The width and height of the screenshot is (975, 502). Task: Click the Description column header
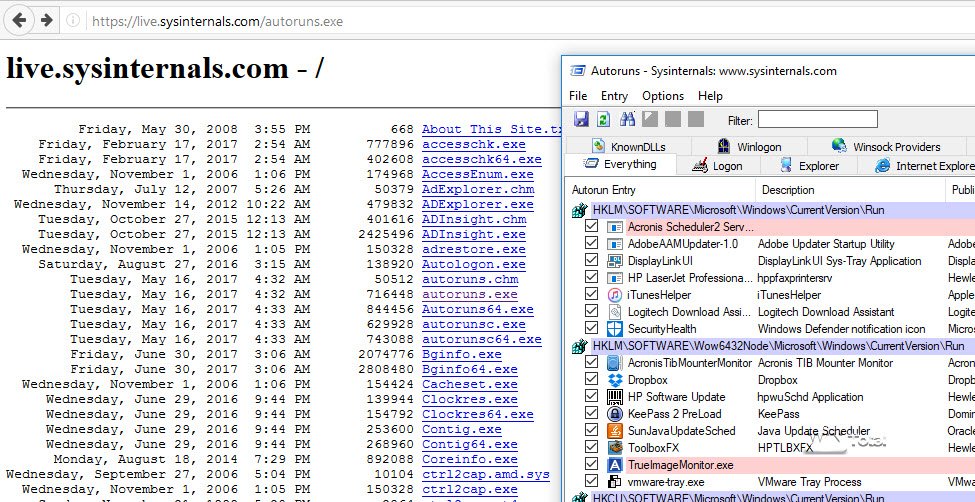788,189
